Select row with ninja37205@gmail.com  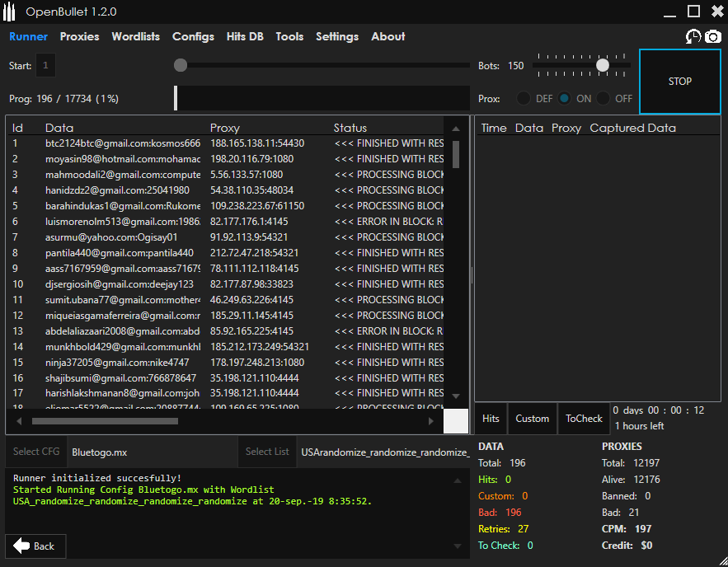coord(226,363)
